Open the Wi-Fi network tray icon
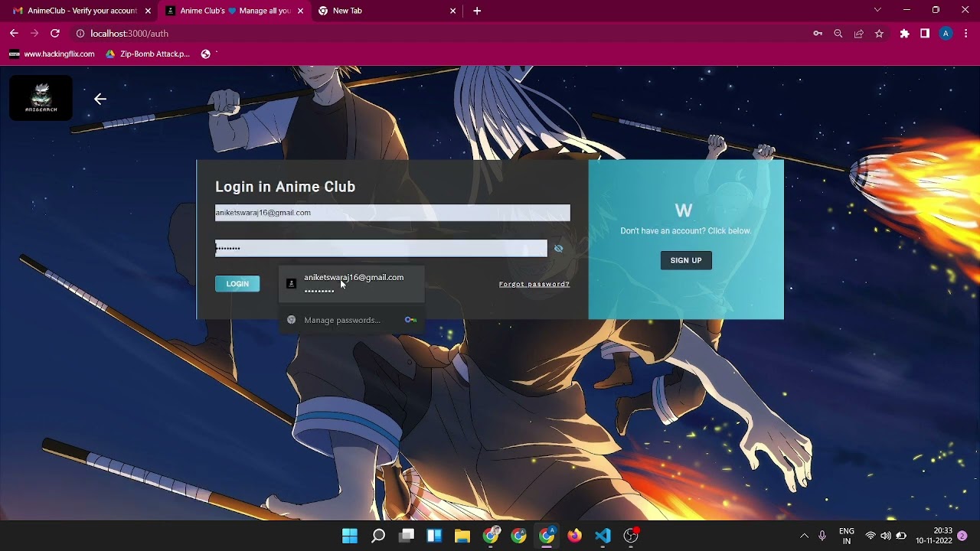Viewport: 980px width, 551px height. coord(871,536)
